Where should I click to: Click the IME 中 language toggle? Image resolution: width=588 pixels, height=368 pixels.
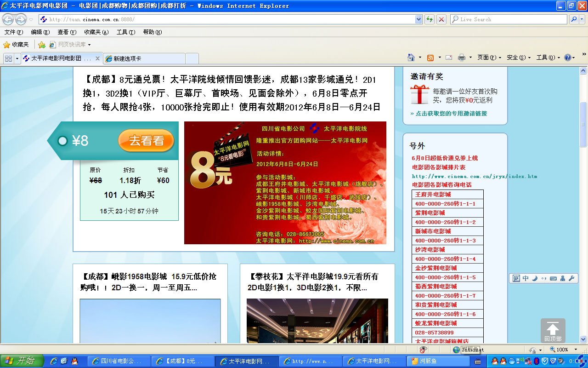click(526, 278)
